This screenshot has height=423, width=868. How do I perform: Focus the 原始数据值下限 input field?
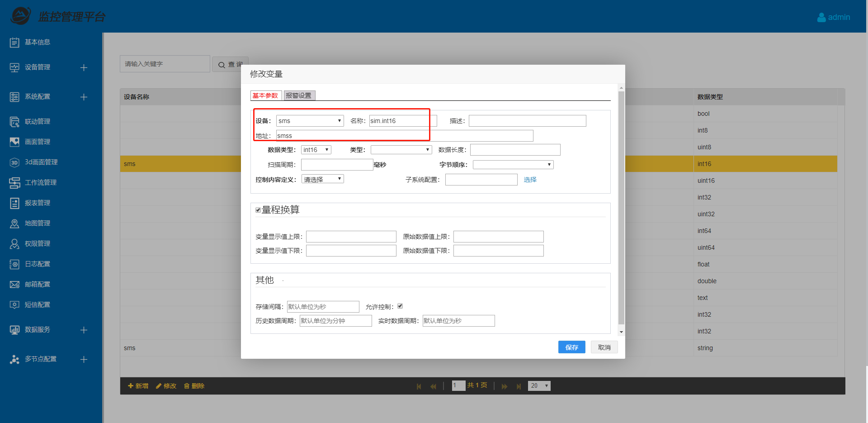tap(499, 251)
